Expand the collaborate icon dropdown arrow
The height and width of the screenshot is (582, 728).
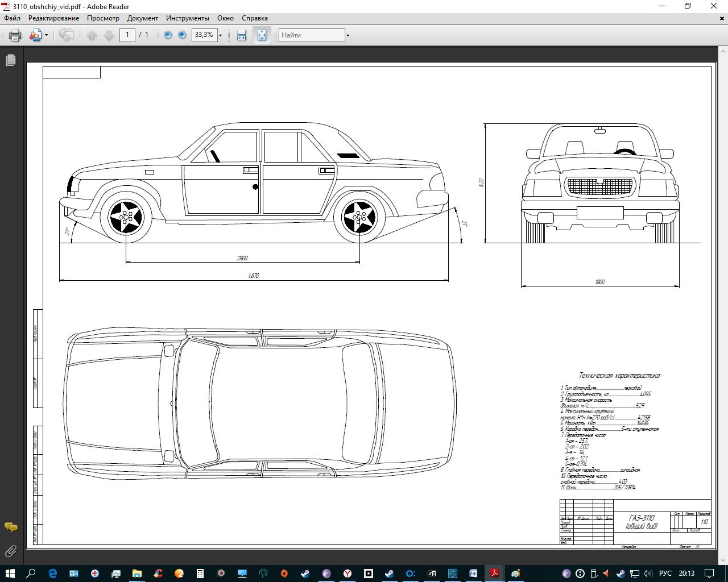click(x=47, y=35)
